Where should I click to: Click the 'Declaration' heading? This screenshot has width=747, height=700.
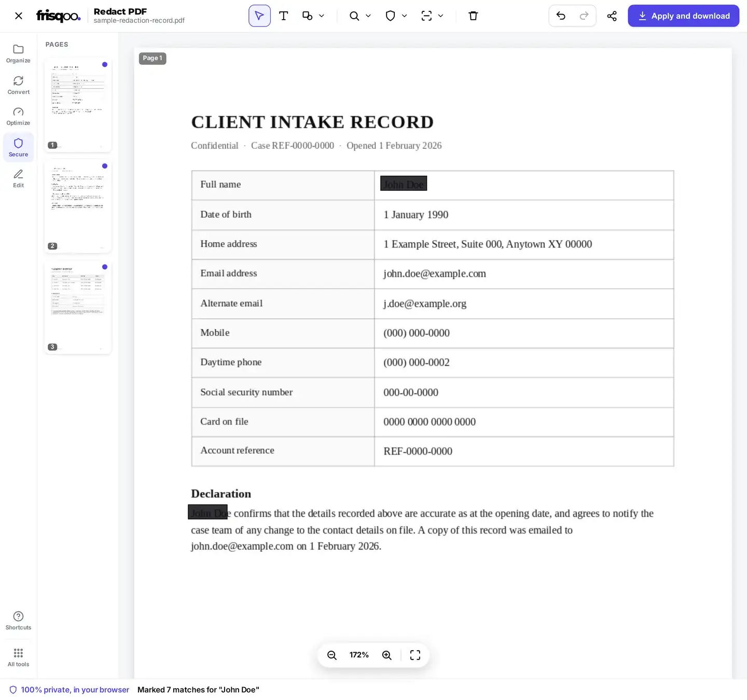(x=221, y=494)
